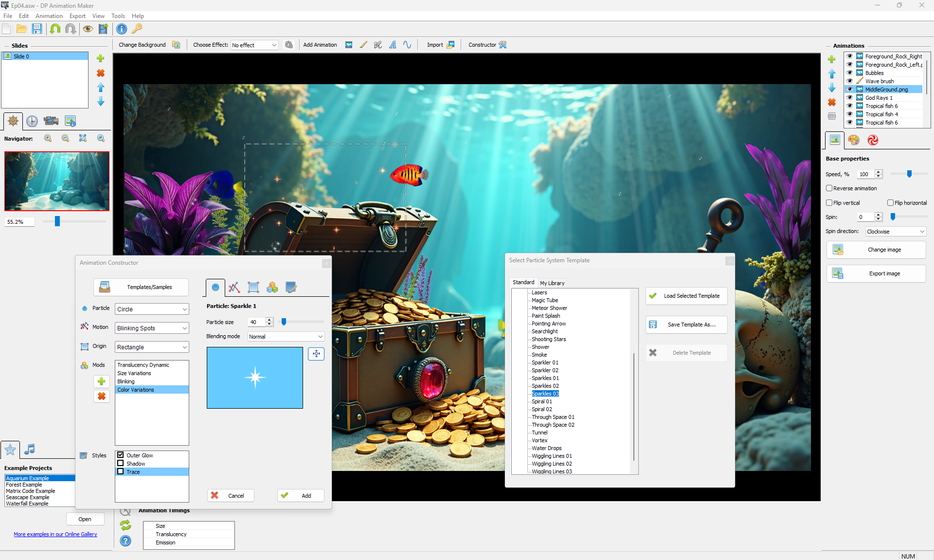Add mod with green plus button
Image resolution: width=934 pixels, height=560 pixels.
[102, 381]
